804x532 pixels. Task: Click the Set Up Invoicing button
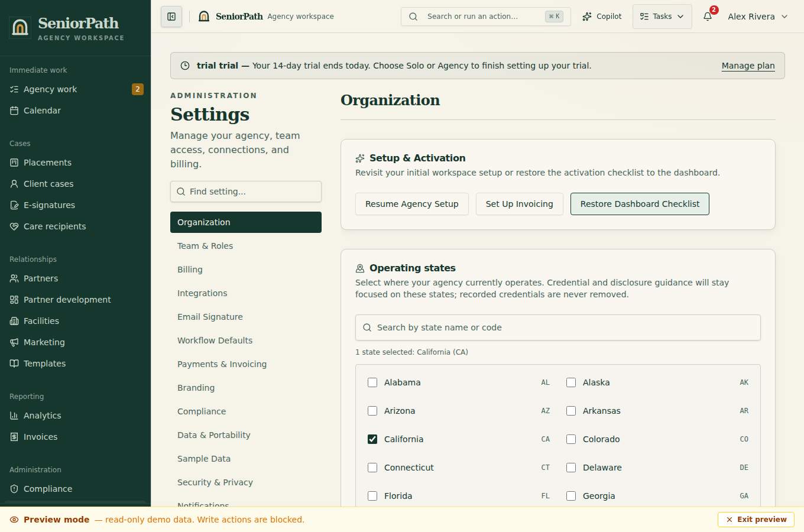point(520,204)
